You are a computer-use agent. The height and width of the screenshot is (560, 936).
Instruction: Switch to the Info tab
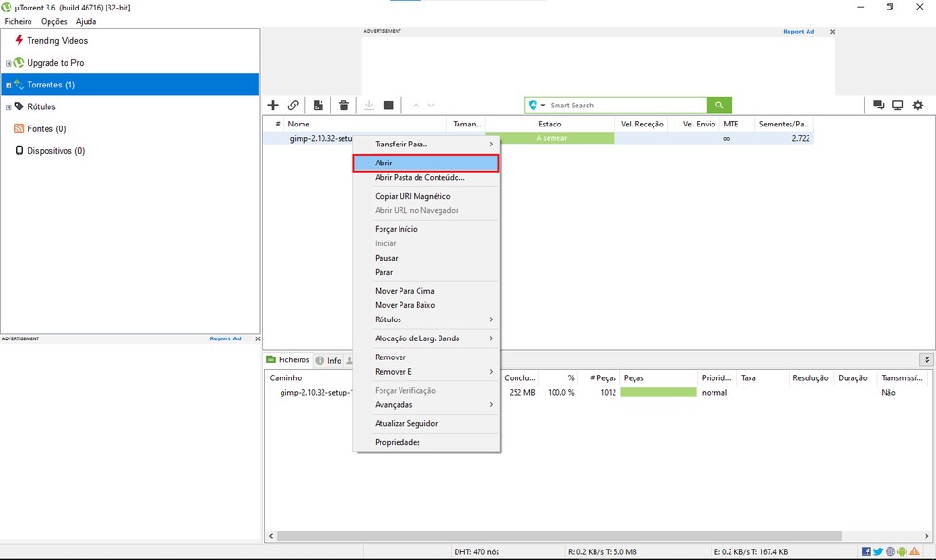(328, 360)
